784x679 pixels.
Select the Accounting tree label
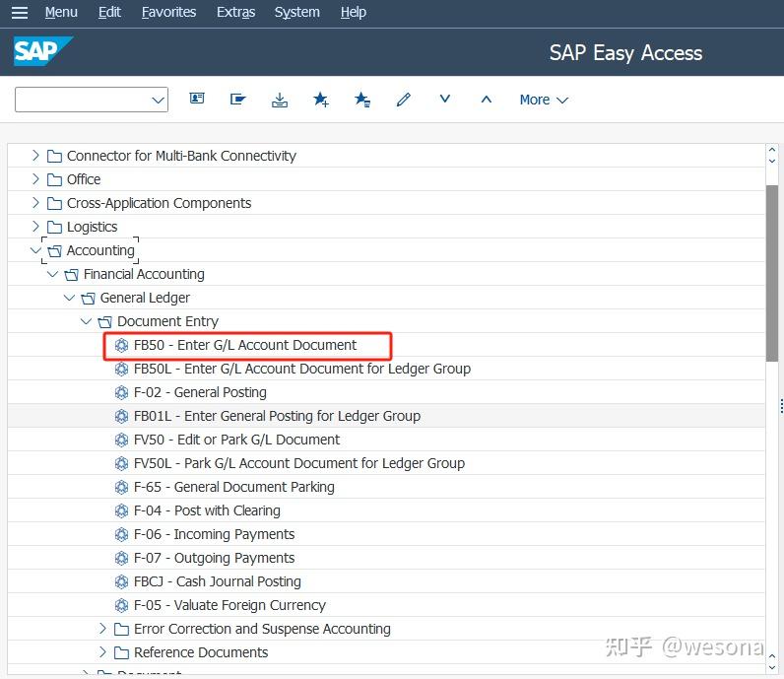(x=100, y=250)
